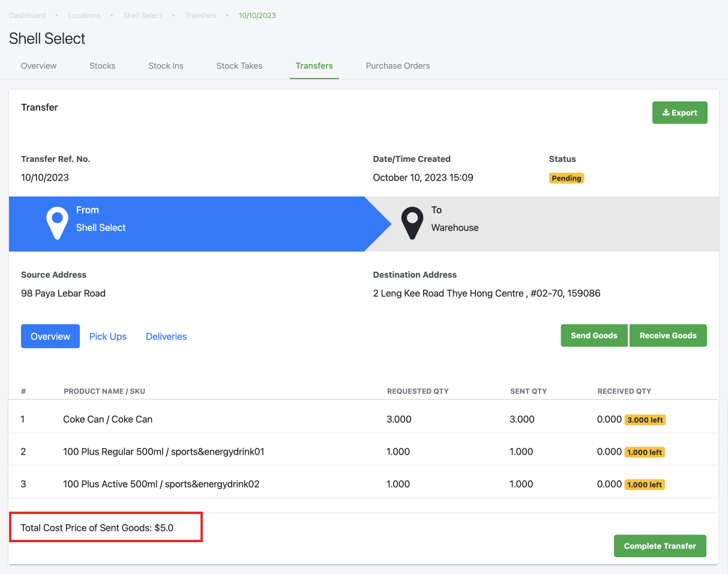Viewport: 728px width, 574px height.
Task: Switch to the Stock Ins tab
Action: (166, 66)
